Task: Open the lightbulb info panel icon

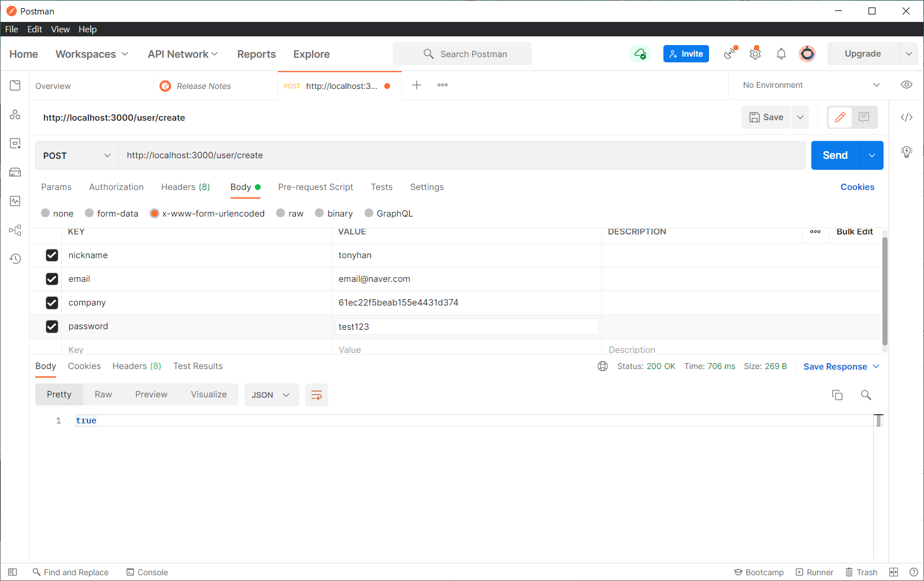Action: pos(907,152)
